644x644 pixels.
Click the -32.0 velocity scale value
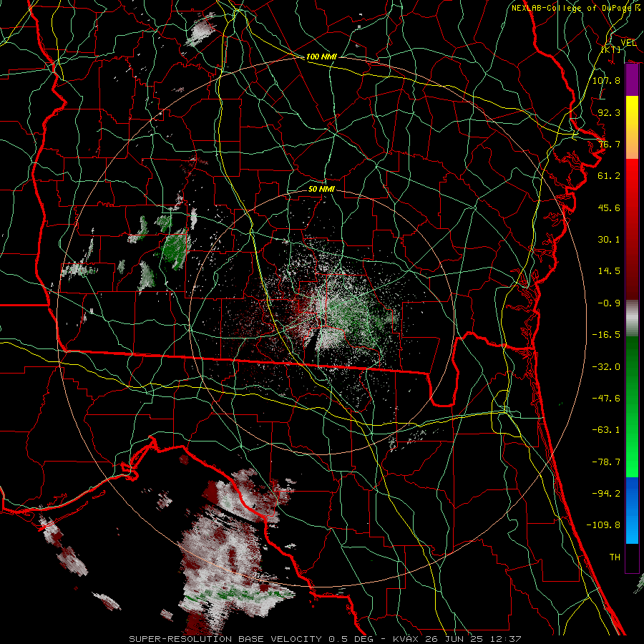(606, 366)
